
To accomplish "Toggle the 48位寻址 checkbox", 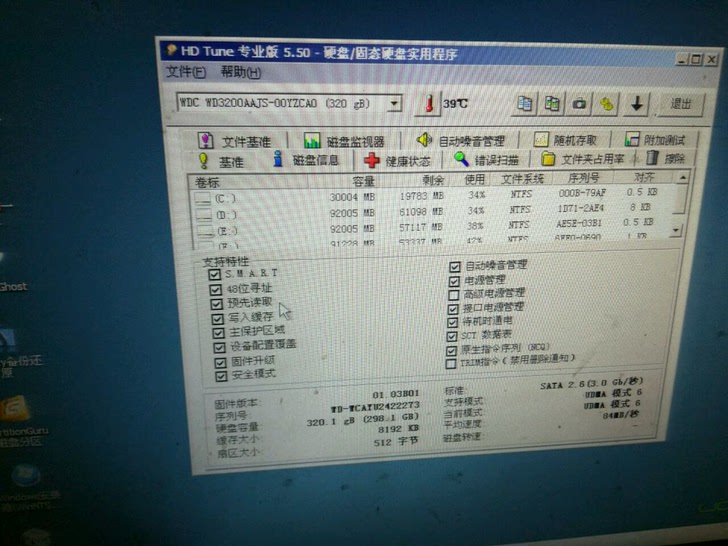I will click(x=215, y=290).
